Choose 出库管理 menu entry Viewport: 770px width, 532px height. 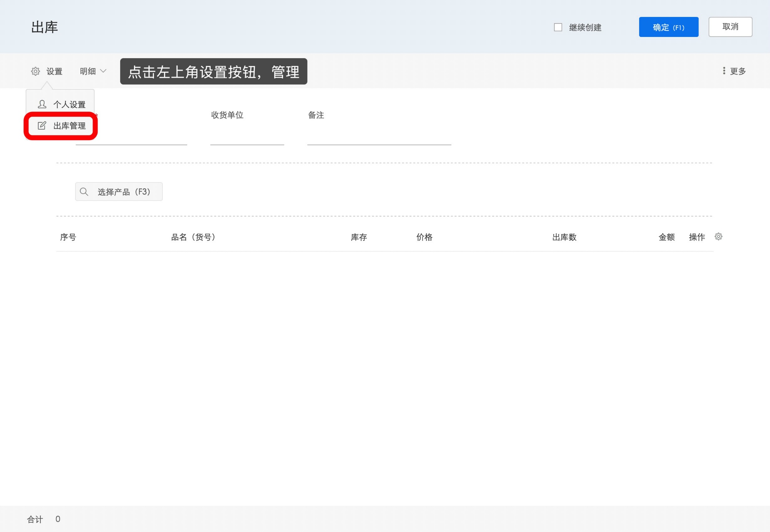click(62, 125)
